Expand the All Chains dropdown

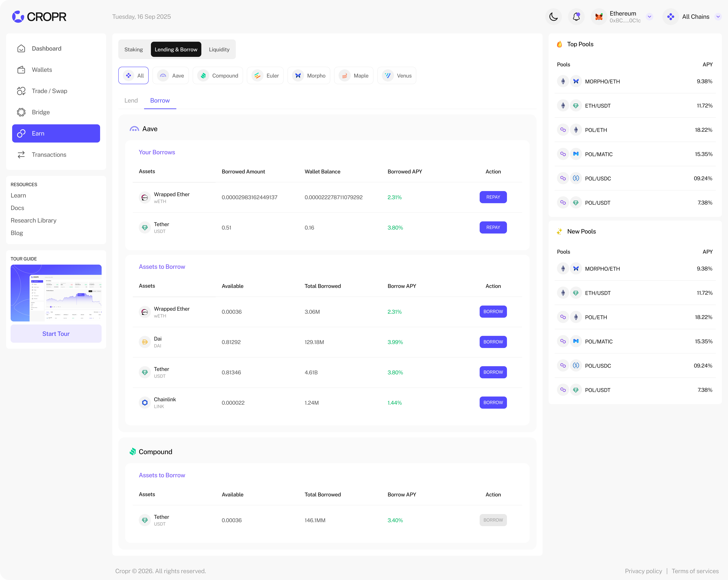click(x=718, y=17)
